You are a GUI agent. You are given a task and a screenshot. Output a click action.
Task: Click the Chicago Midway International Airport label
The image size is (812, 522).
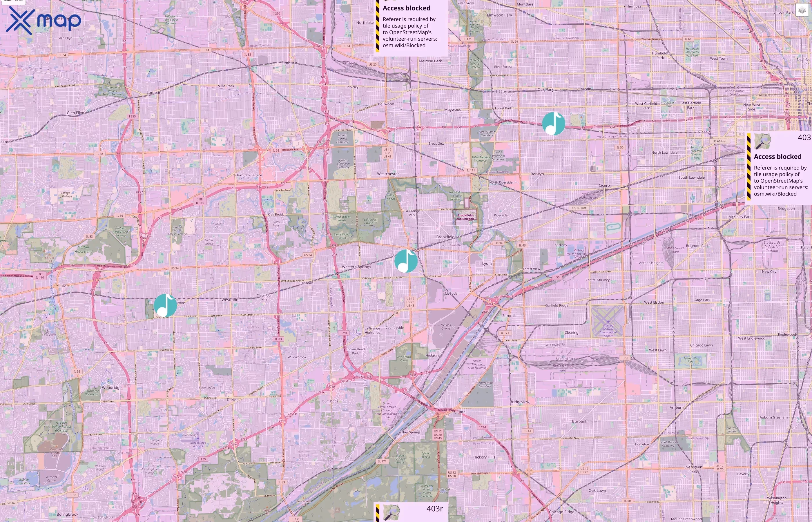(x=608, y=331)
